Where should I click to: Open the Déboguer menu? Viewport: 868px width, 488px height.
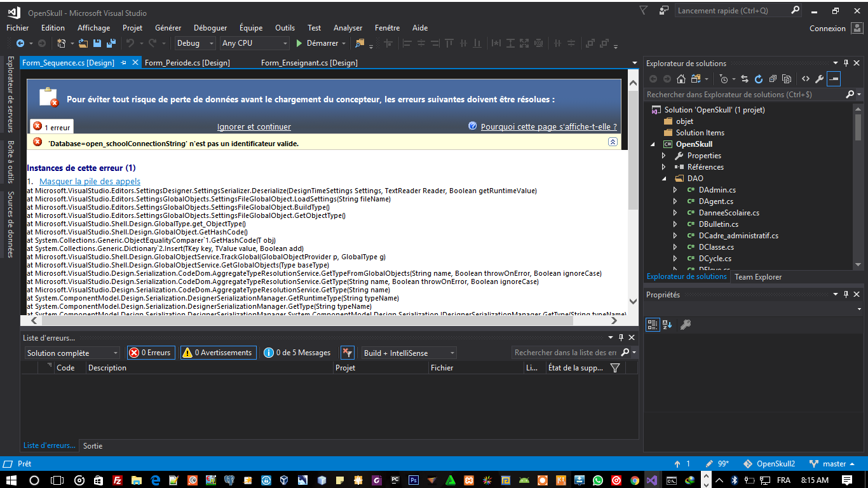pyautogui.click(x=210, y=28)
